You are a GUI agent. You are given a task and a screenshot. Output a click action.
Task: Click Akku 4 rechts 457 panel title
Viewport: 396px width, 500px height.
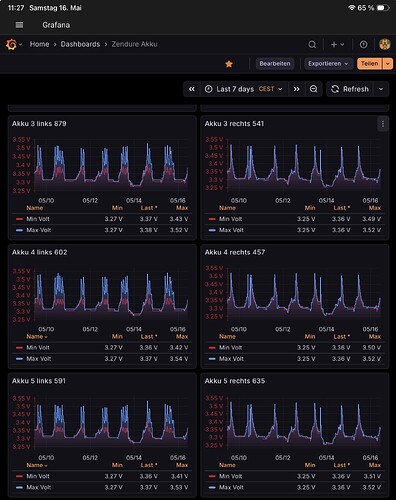point(235,252)
